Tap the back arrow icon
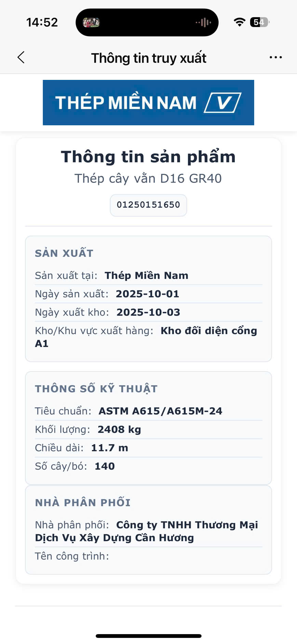This screenshot has width=297, height=644. [21, 57]
